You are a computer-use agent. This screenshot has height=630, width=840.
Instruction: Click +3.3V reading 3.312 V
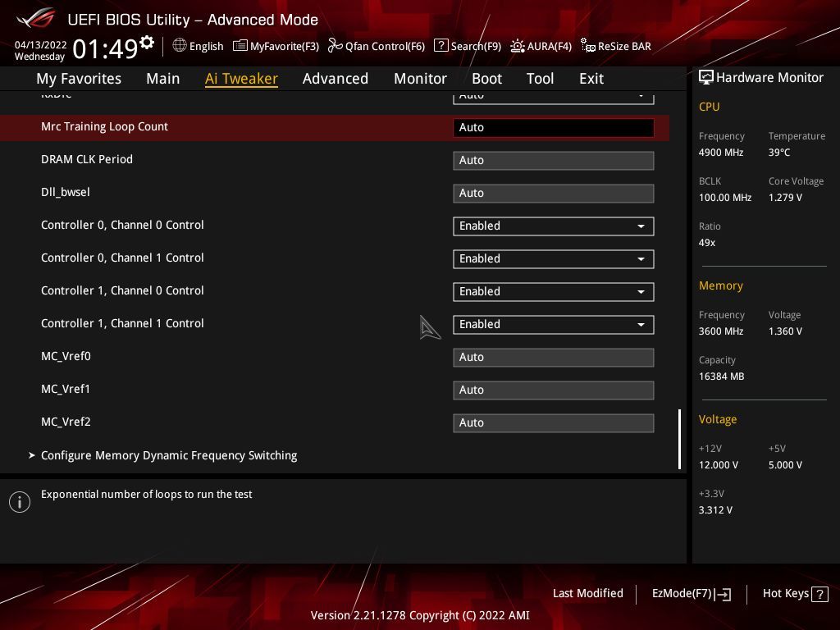[715, 510]
